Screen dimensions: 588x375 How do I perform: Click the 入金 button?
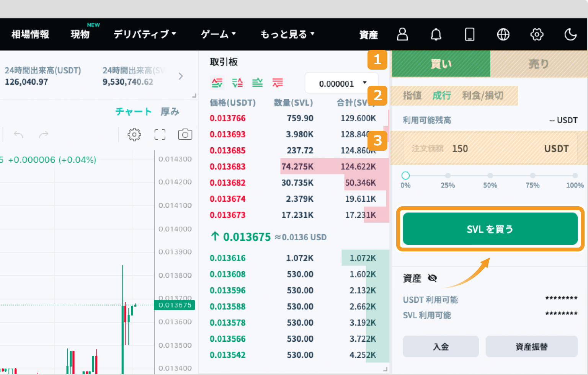pos(440,346)
